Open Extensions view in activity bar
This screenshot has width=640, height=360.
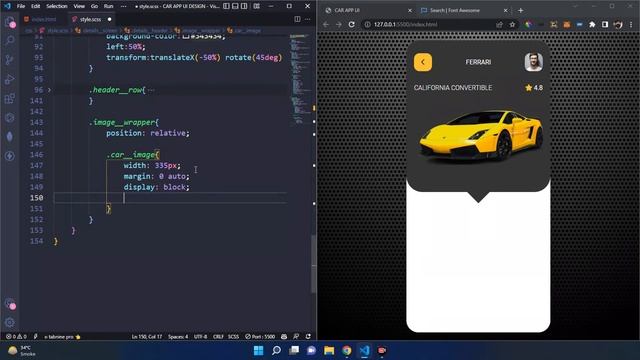coord(10,98)
